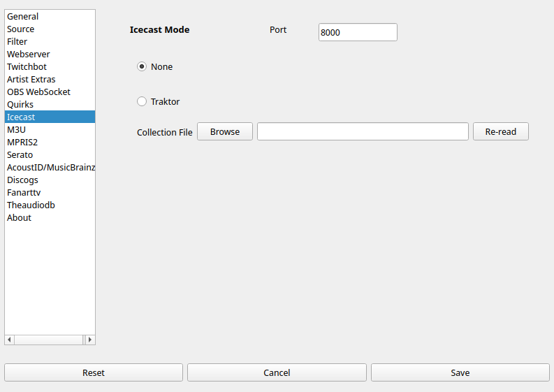Click the Browse button for Collection File
The width and height of the screenshot is (554, 392).
click(224, 131)
